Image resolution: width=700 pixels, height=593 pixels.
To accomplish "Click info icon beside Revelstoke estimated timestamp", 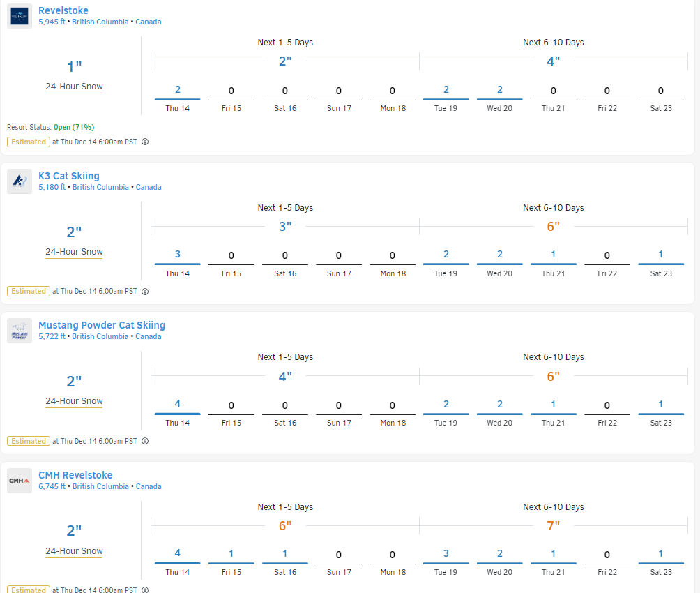I will click(145, 142).
